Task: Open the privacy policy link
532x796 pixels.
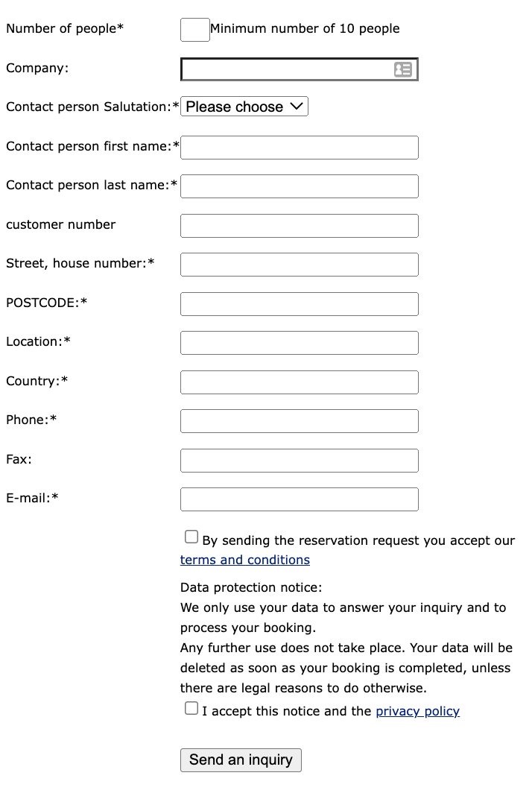Action: (x=417, y=711)
